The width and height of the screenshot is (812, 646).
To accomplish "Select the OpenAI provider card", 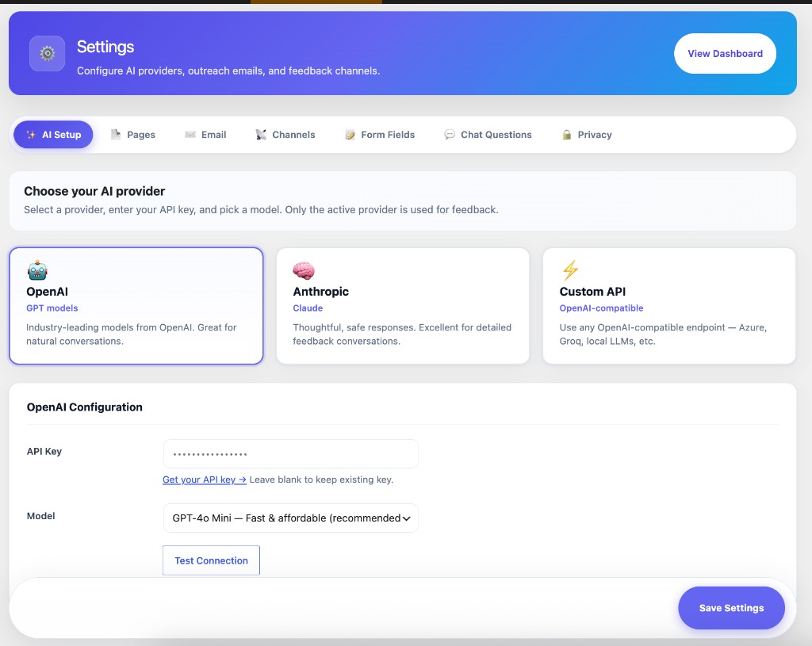I will point(136,306).
